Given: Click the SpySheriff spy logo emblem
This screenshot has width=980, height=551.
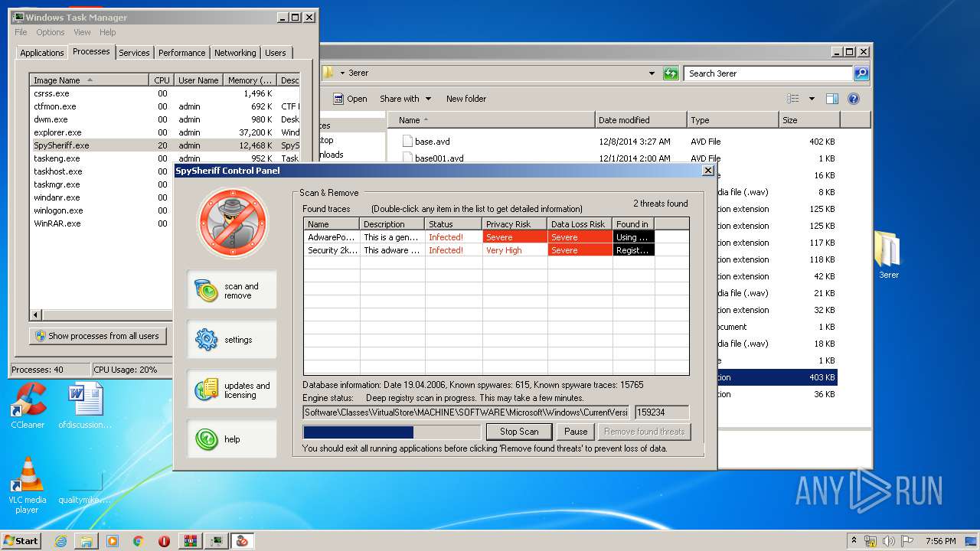Looking at the screenshot, I should coord(233,223).
